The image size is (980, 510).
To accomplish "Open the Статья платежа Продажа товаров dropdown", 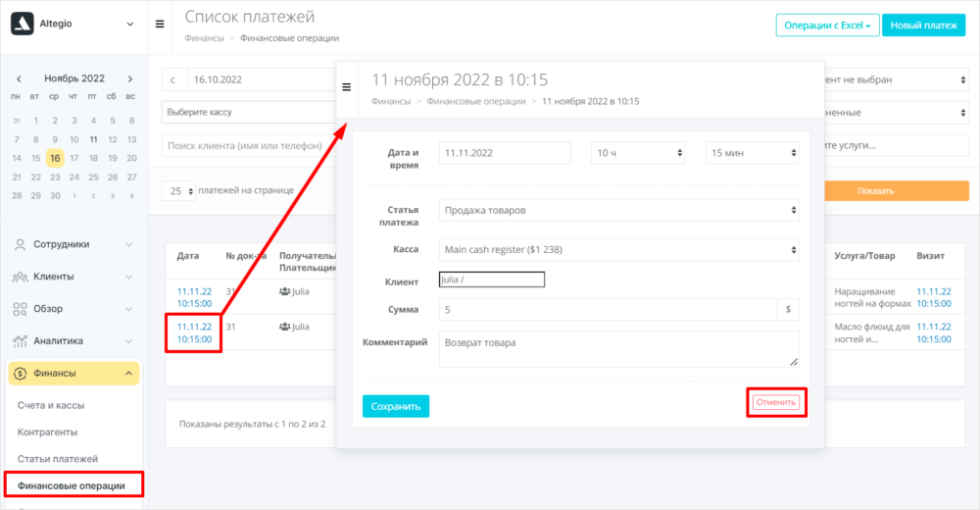I will click(619, 210).
